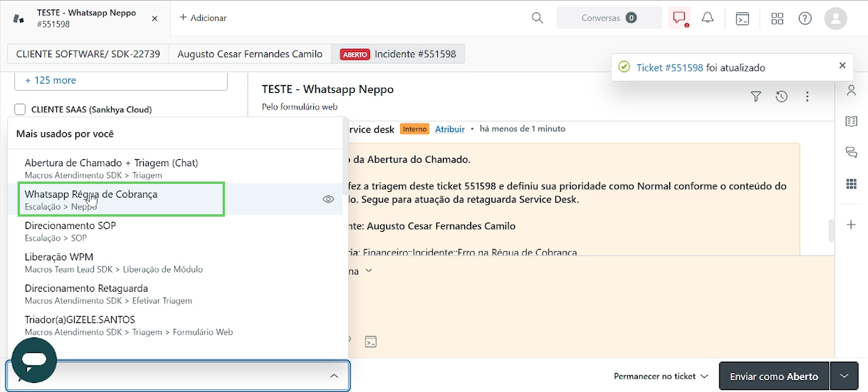Collapse the macro search dropdown chevron
868x392 pixels.
tap(334, 376)
